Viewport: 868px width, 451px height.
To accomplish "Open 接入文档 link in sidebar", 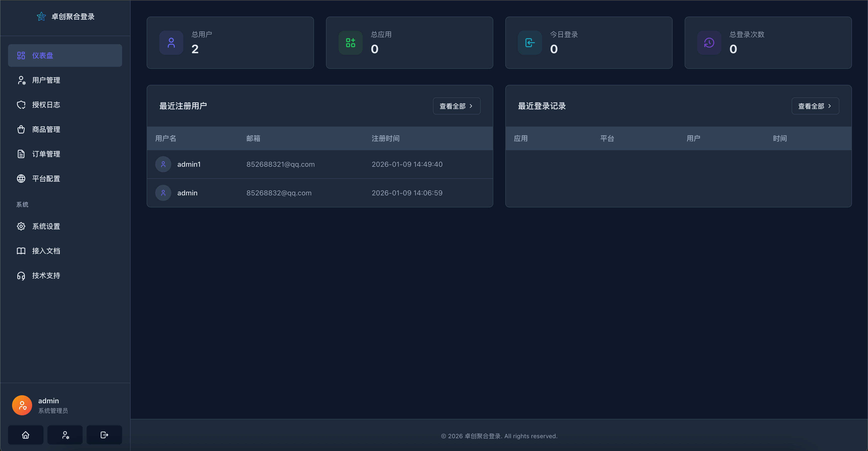I will pyautogui.click(x=46, y=251).
